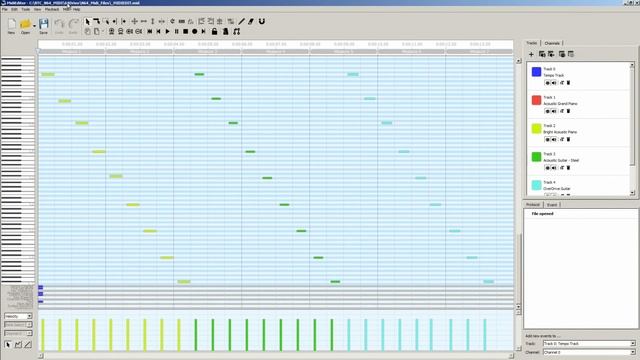The height and width of the screenshot is (360, 640).
Task: Select the line draw tool below Velocity
Action: (x=28, y=345)
